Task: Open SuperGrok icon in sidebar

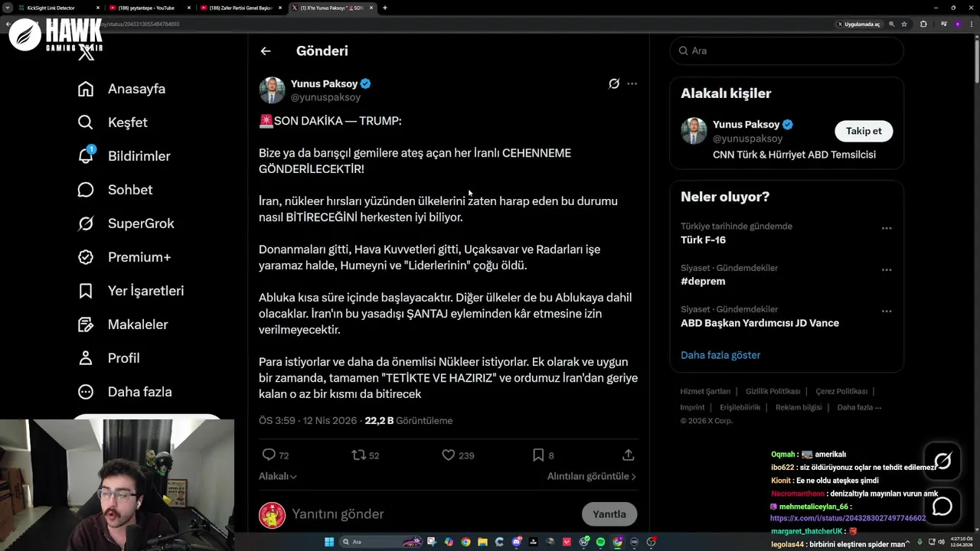Action: coord(86,223)
